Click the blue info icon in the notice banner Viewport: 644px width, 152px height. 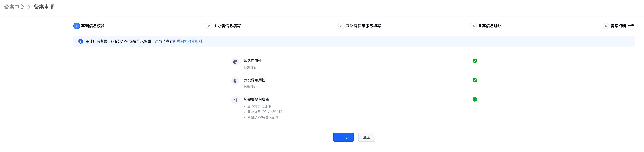(81, 41)
